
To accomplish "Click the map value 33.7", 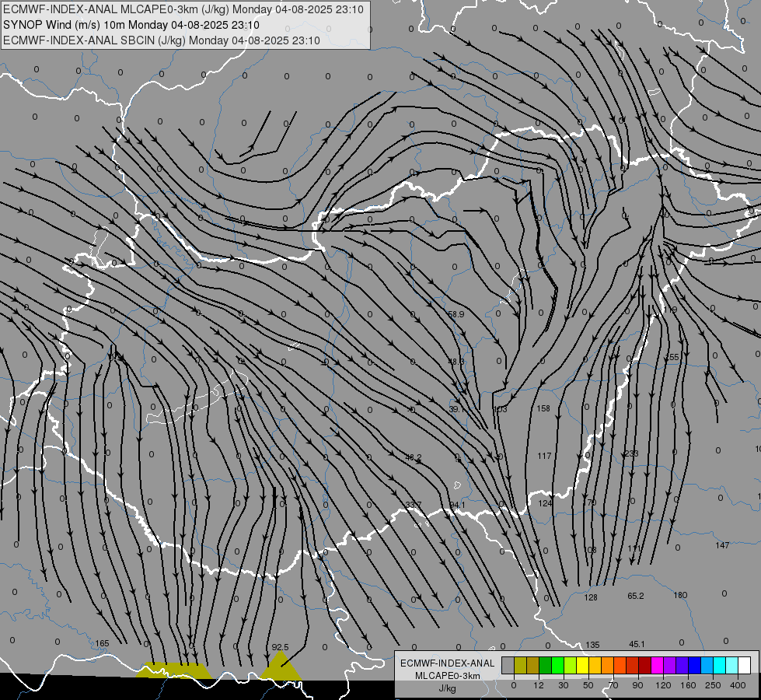I will click(413, 505).
